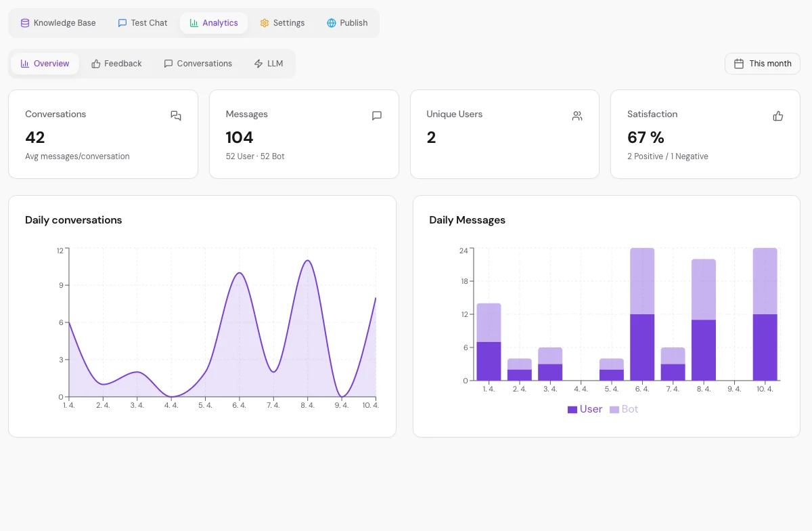Open the Settings tab
The height and width of the screenshot is (531, 812).
point(282,23)
